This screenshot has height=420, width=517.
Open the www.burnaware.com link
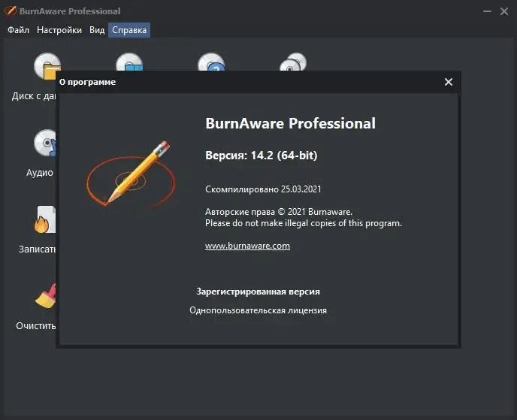(247, 246)
